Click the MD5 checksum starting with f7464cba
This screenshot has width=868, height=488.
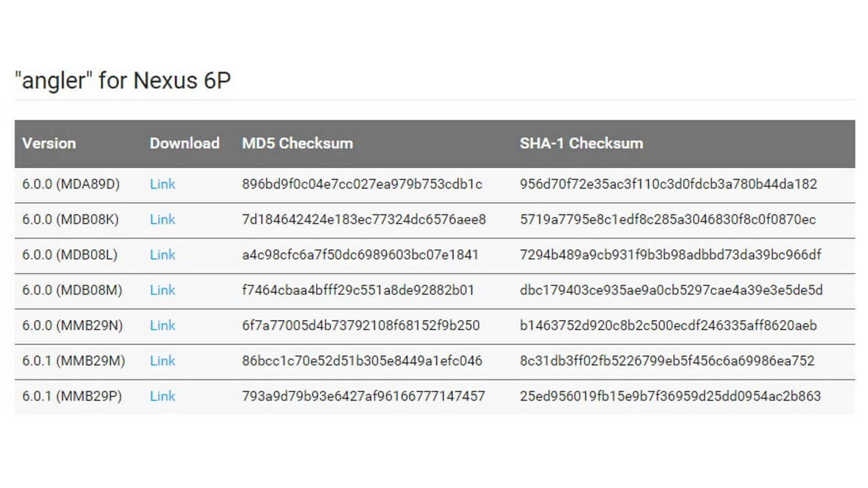coord(358,290)
